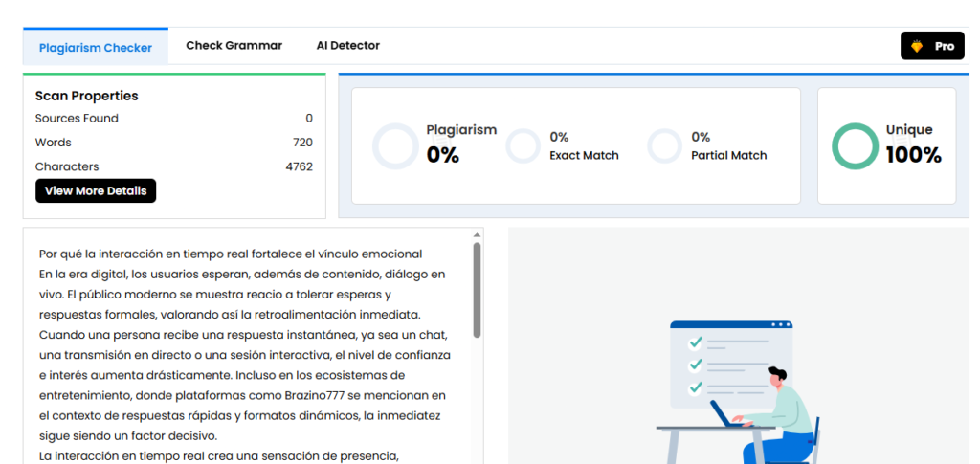Click the Sources Found count value
This screenshot has height=464, width=980.
(308, 119)
